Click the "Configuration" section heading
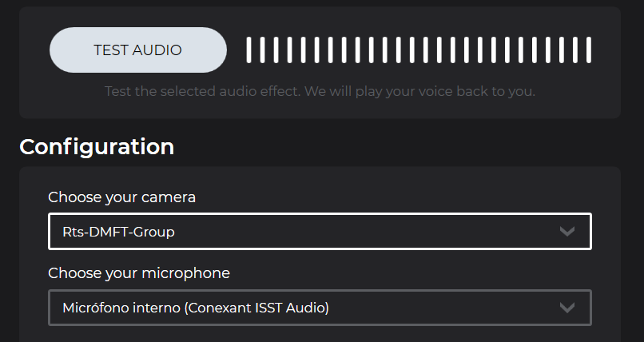The height and width of the screenshot is (342, 644). 97,147
